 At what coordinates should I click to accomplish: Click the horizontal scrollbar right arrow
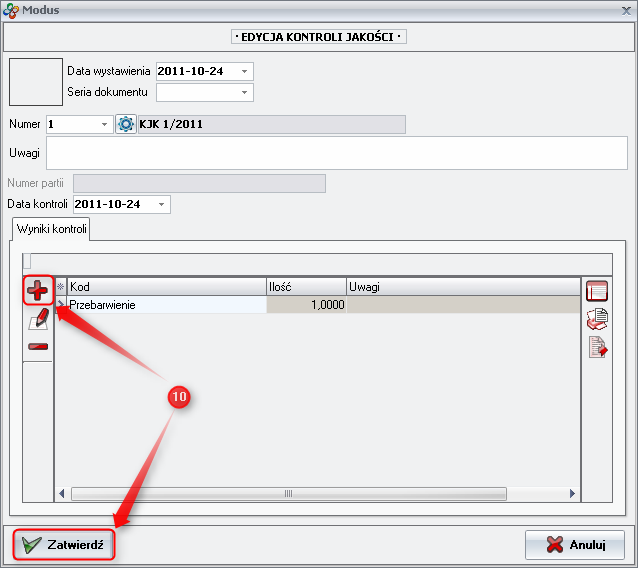(x=573, y=493)
